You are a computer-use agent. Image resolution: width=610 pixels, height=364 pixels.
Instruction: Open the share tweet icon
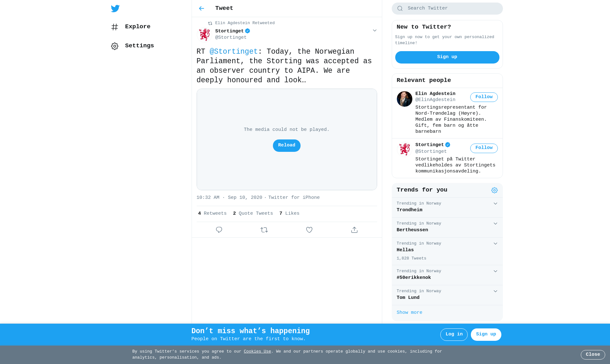pyautogui.click(x=354, y=230)
